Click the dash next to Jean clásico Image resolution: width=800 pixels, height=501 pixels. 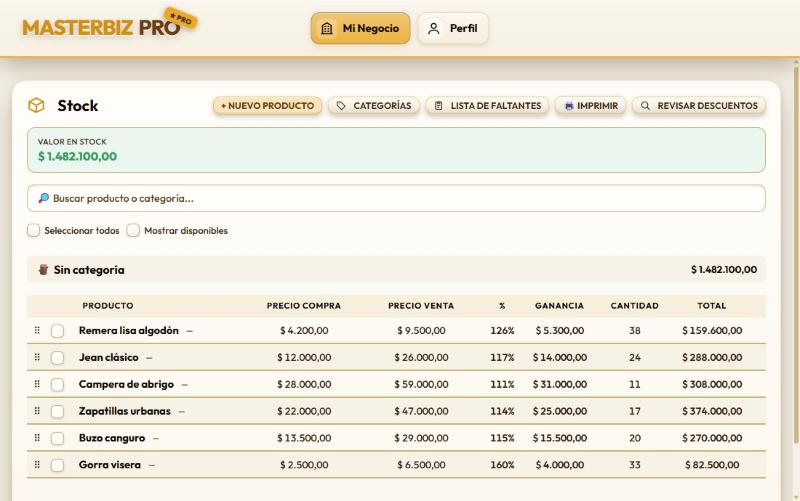click(149, 358)
